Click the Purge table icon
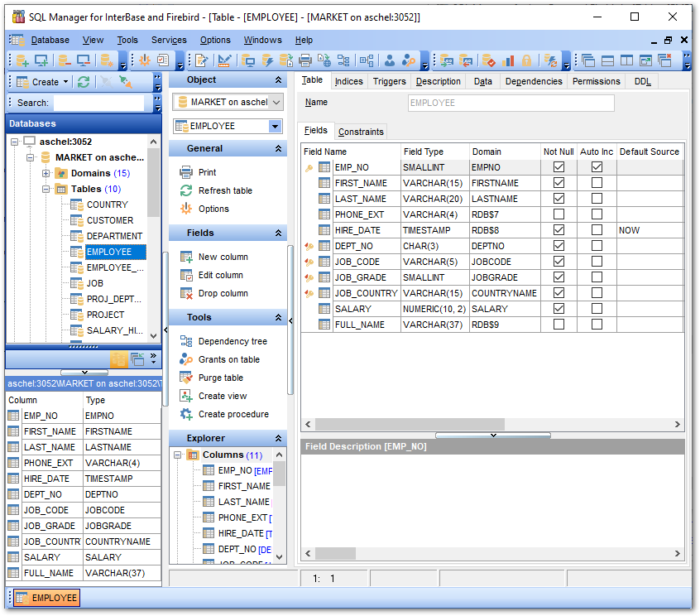Image resolution: width=700 pixels, height=616 pixels. pyautogui.click(x=186, y=378)
